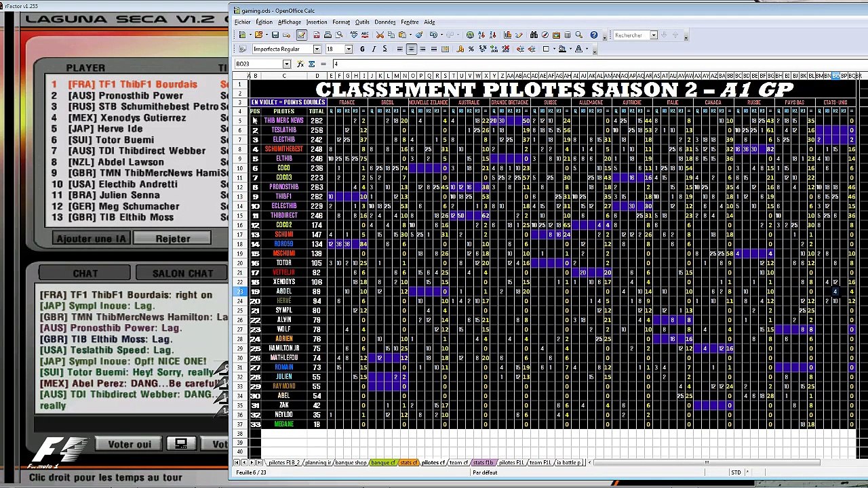Screen dimensions: 868x488
Task: Open the Navigator compass icon
Action: pos(545,35)
